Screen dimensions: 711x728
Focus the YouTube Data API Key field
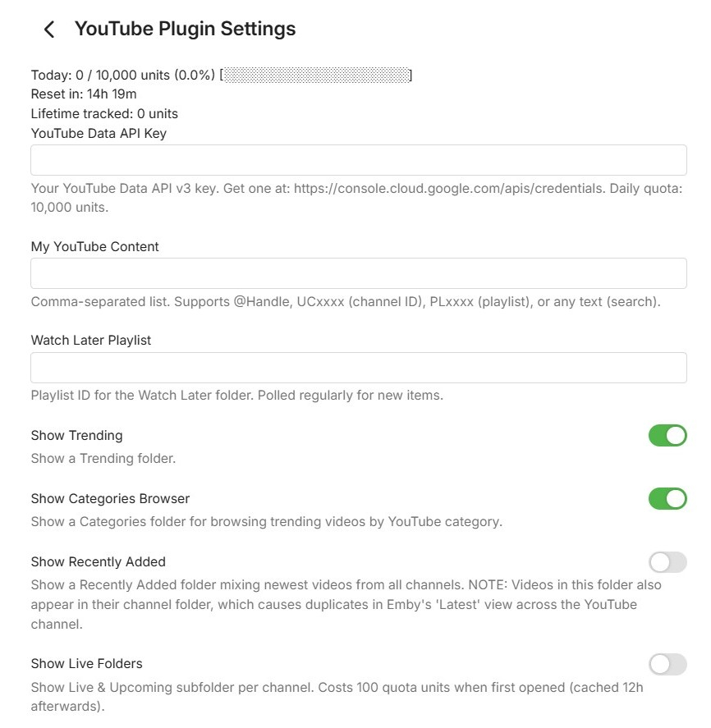(x=358, y=160)
